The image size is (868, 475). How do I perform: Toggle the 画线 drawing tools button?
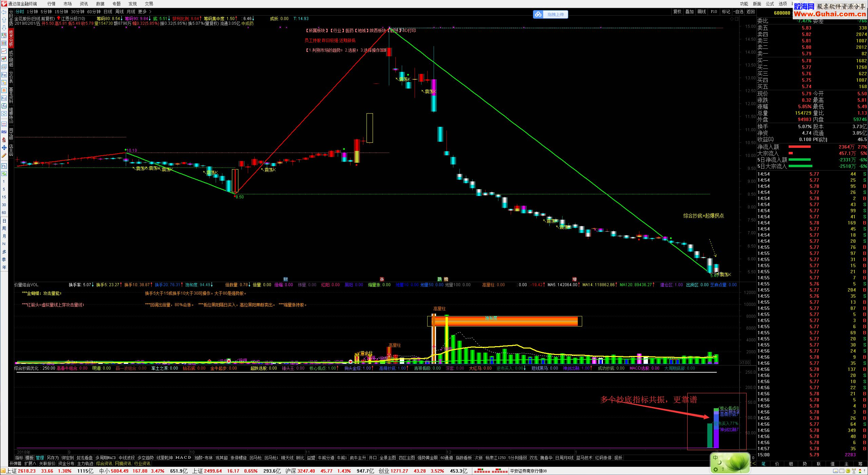(702, 12)
